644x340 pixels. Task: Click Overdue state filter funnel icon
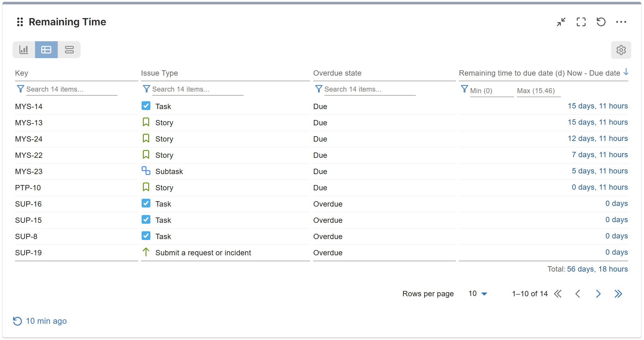tap(319, 89)
